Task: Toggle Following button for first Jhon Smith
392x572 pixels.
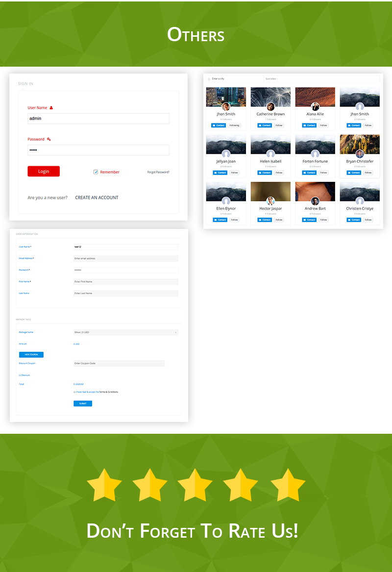Action: click(234, 125)
